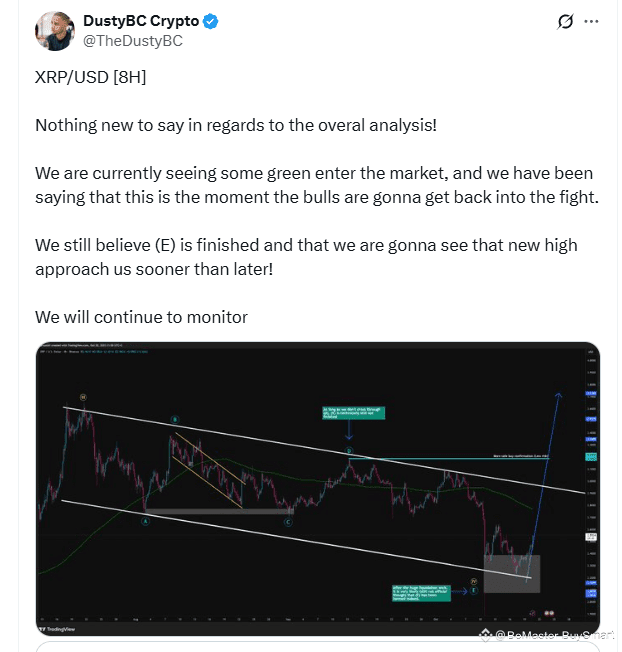Image resolution: width=622 pixels, height=652 pixels.
Task: Click the Binance watermark logo
Action: click(484, 635)
